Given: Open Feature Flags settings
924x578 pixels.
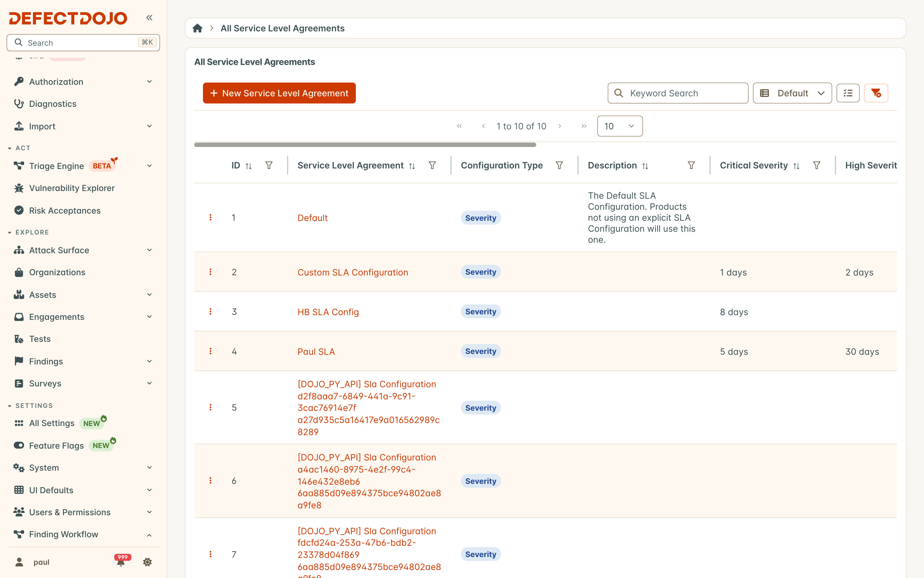Looking at the screenshot, I should [56, 446].
